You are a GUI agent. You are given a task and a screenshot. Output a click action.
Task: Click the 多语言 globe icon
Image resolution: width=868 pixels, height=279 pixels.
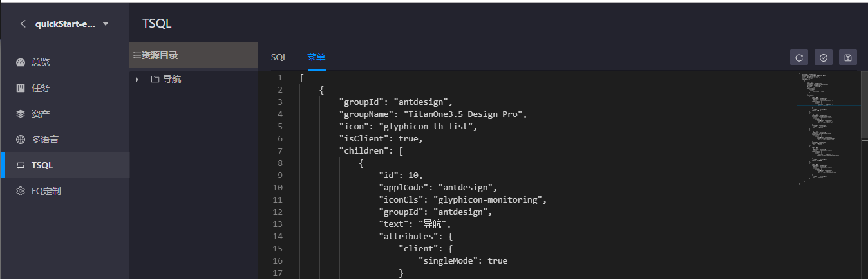coord(21,139)
